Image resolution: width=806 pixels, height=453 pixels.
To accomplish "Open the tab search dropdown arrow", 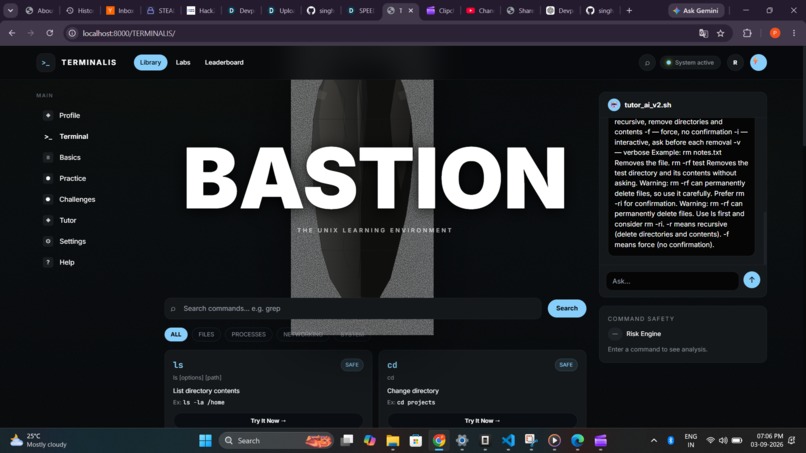I will point(10,10).
